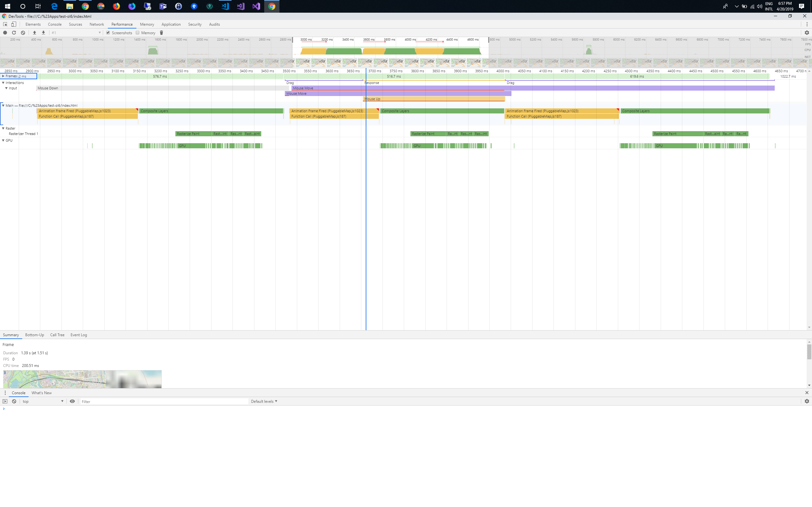812x507 pixels.
Task: Start a new performance recording
Action: pyautogui.click(x=5, y=33)
